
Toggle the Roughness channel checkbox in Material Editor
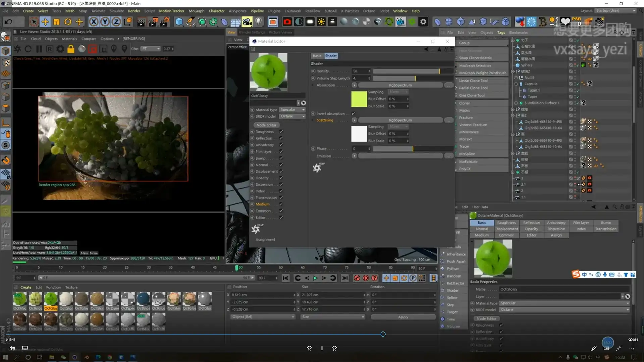[281, 131]
